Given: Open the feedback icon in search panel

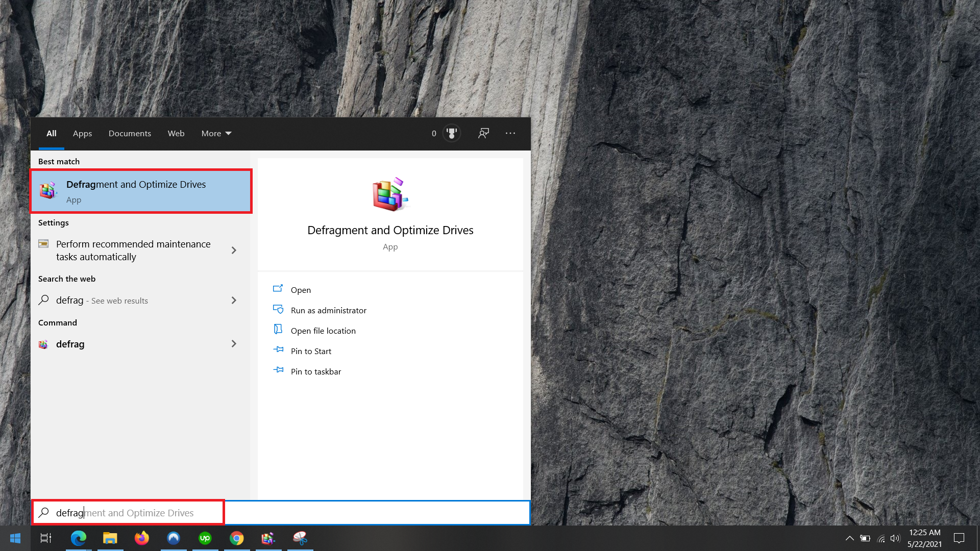Looking at the screenshot, I should [x=483, y=133].
